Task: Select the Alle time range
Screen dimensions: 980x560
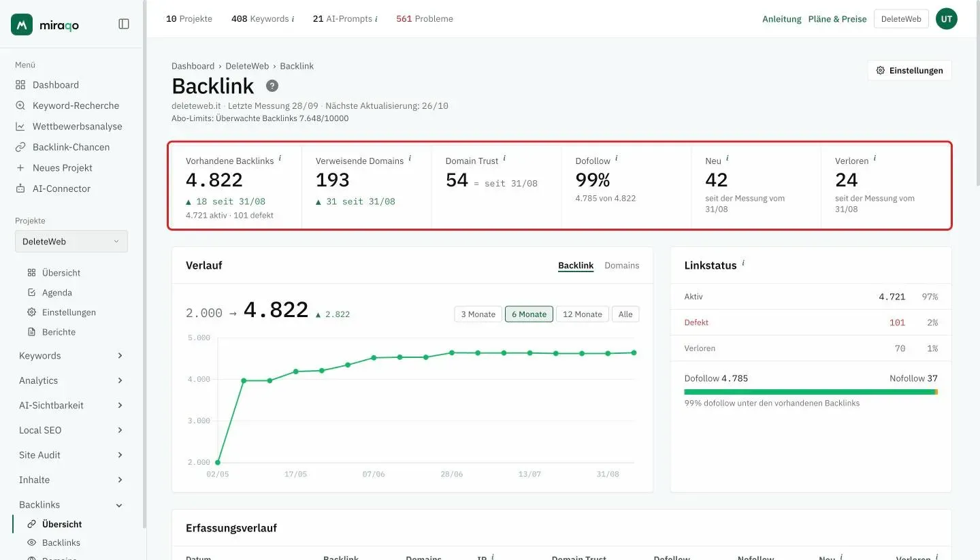Action: (625, 314)
